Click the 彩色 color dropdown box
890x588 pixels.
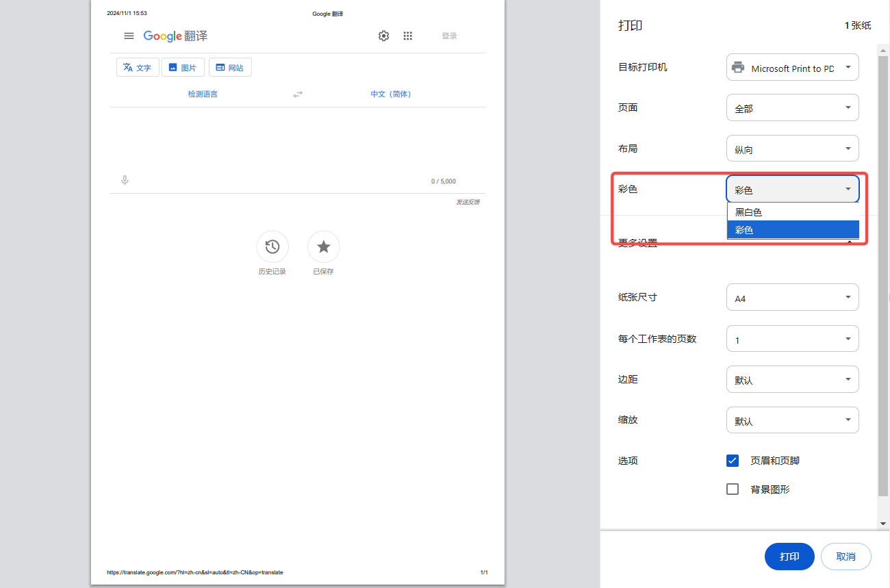(792, 189)
